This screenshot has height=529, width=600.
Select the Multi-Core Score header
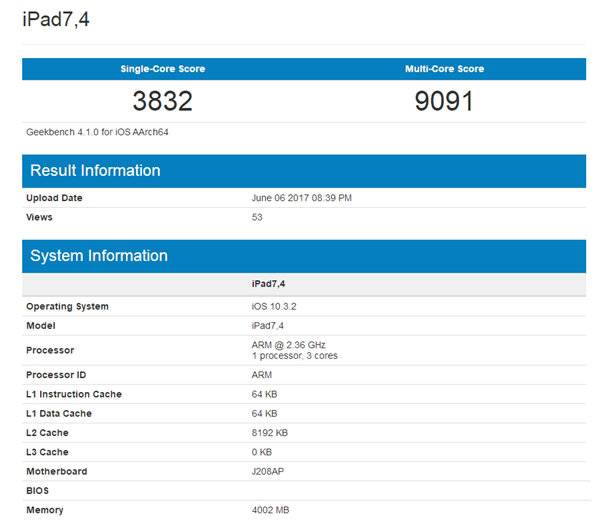[x=444, y=69]
